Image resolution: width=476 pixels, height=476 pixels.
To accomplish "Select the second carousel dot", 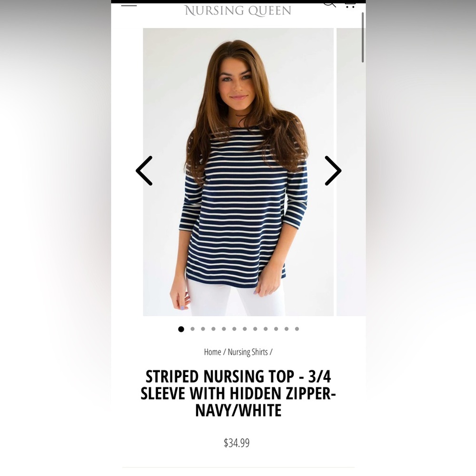I will click(192, 329).
